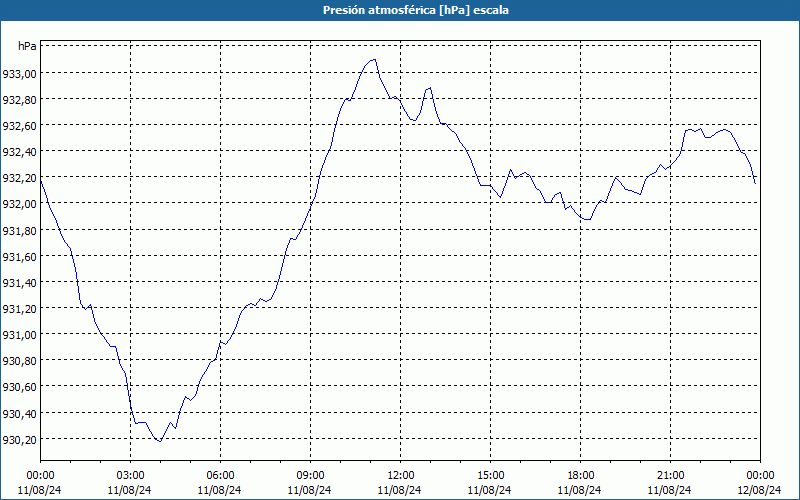Select the 18:00 time axis label
This screenshot has width=800, height=500.
(580, 475)
